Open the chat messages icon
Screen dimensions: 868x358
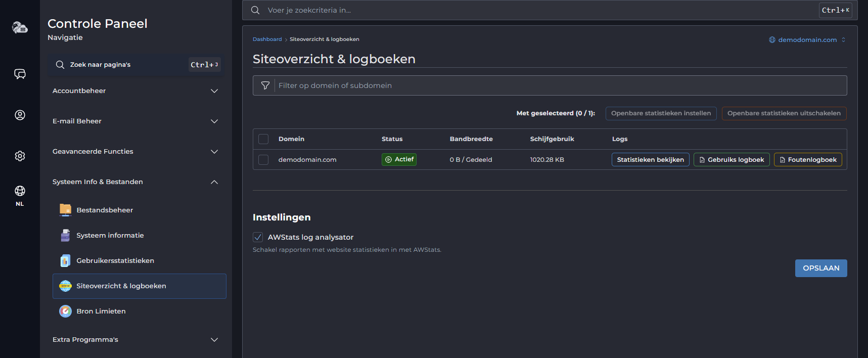pyautogui.click(x=20, y=74)
